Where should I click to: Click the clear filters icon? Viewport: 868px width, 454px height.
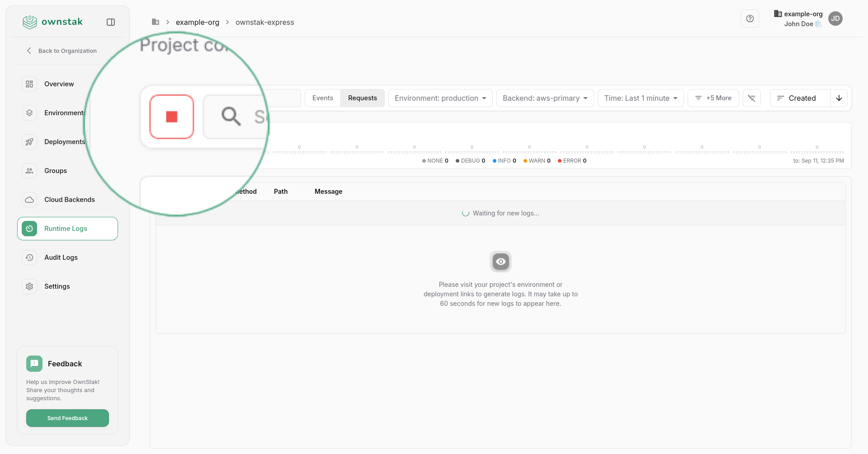(x=751, y=98)
